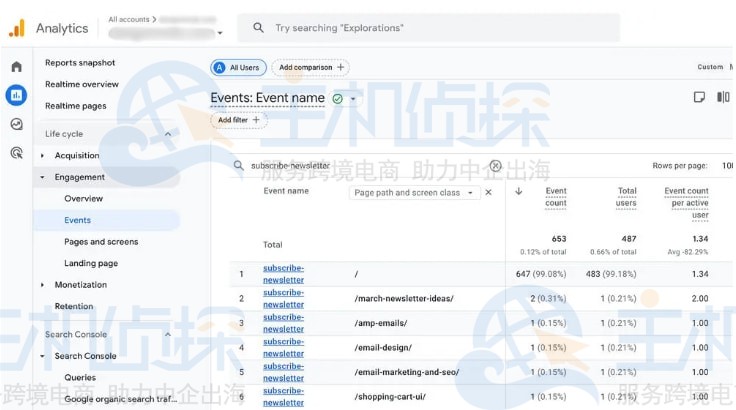Open subscribe-newsletter link in row 1

point(284,274)
